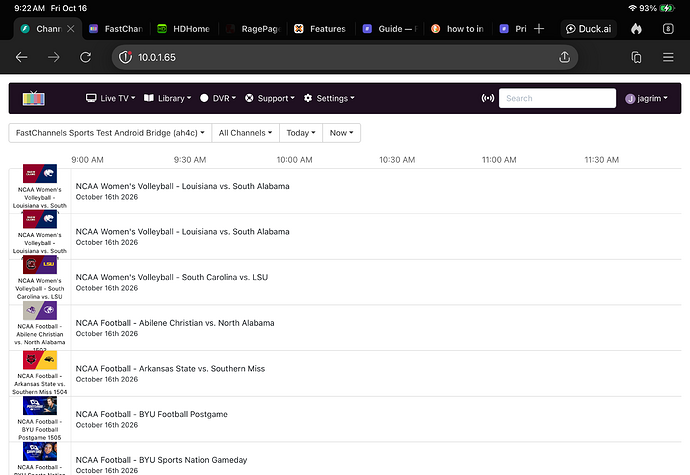The image size is (690, 475).
Task: Select Arkansas State vs. Southern Miss channel thumbnail
Action: click(40, 361)
